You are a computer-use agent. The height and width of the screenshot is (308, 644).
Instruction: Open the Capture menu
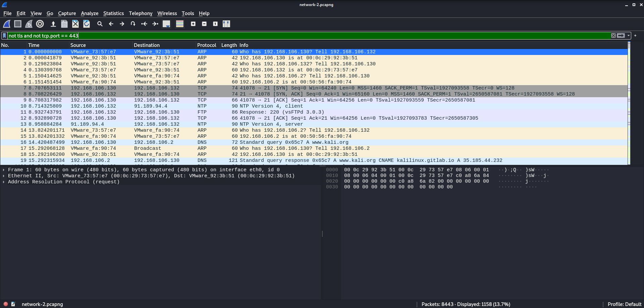coord(67,13)
